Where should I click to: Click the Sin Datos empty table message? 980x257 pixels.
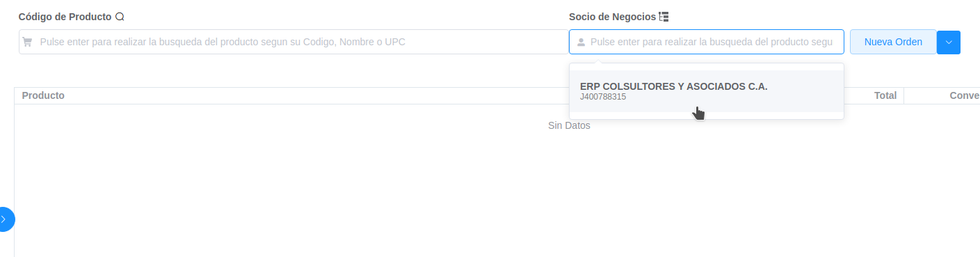[569, 125]
